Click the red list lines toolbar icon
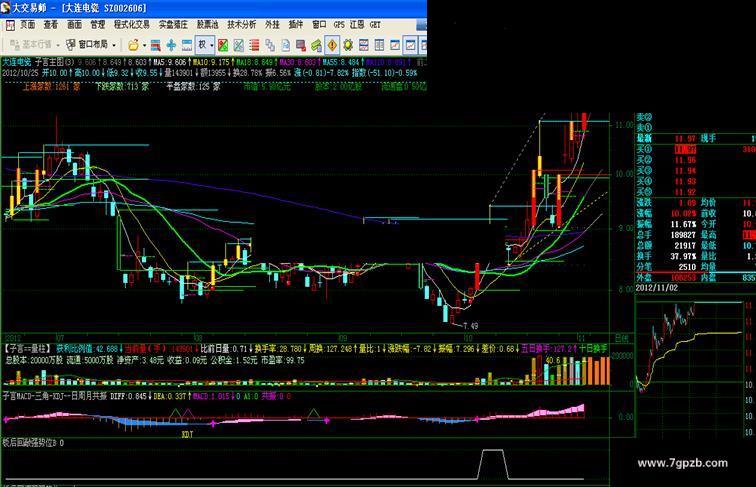 tap(254, 45)
